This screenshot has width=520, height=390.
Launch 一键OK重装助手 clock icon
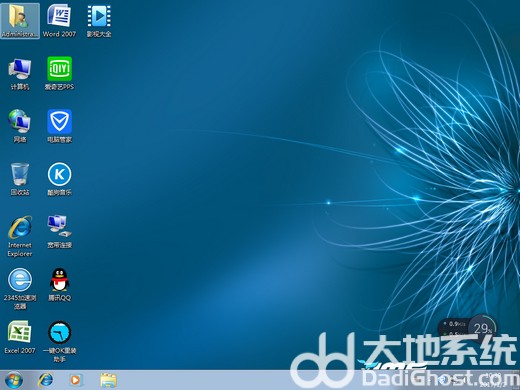tap(59, 341)
